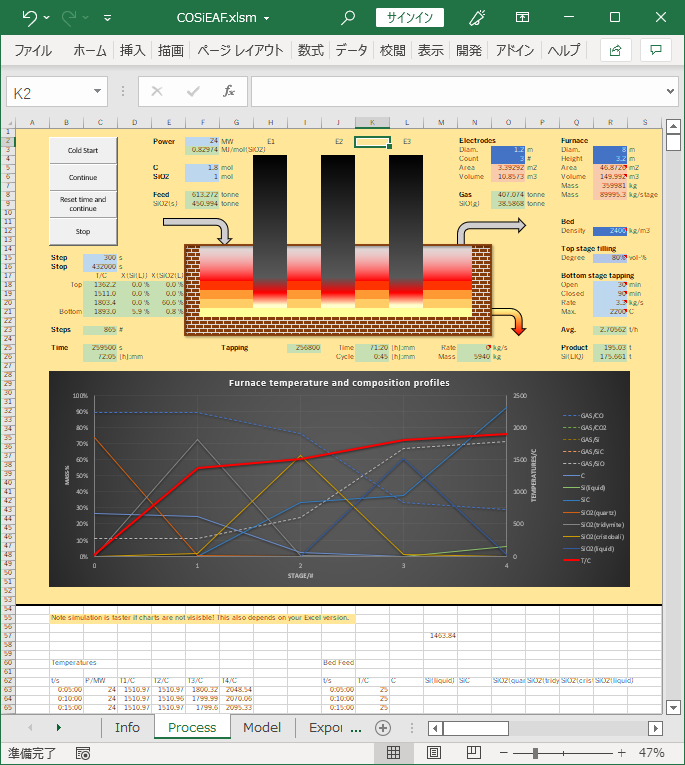Open the search magnifier icon

(x=347, y=18)
